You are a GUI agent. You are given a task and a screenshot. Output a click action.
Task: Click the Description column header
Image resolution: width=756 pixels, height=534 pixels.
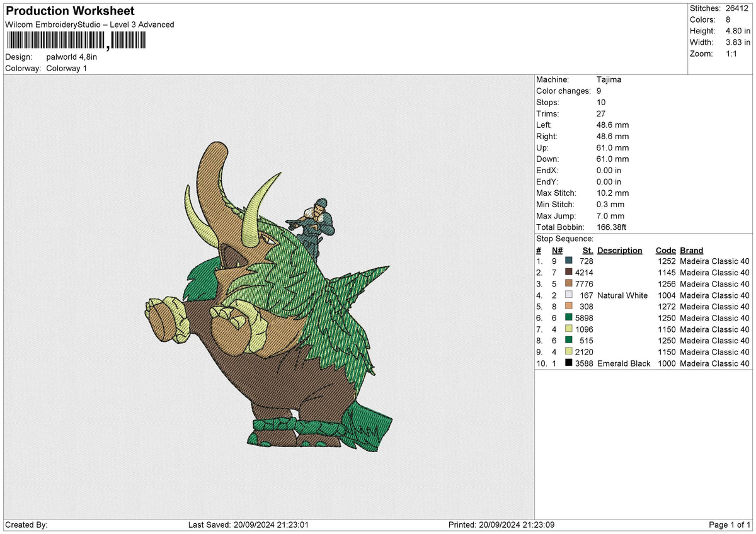pos(620,250)
